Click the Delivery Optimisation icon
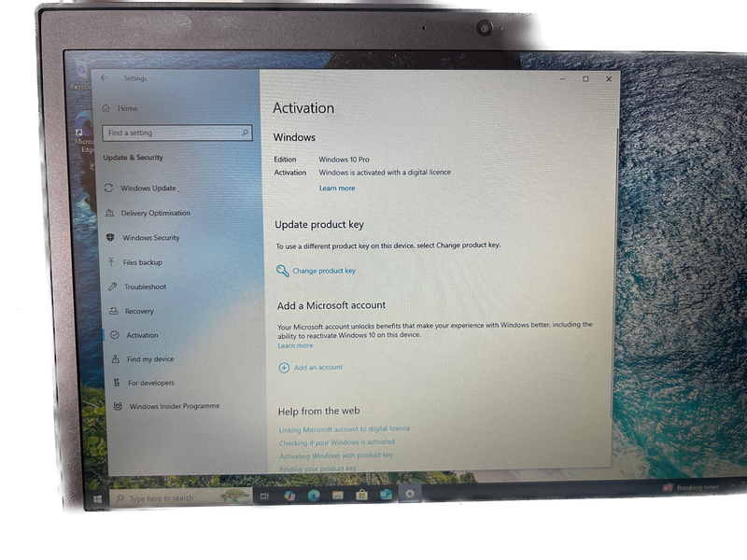This screenshot has height=560, width=747. 109,213
